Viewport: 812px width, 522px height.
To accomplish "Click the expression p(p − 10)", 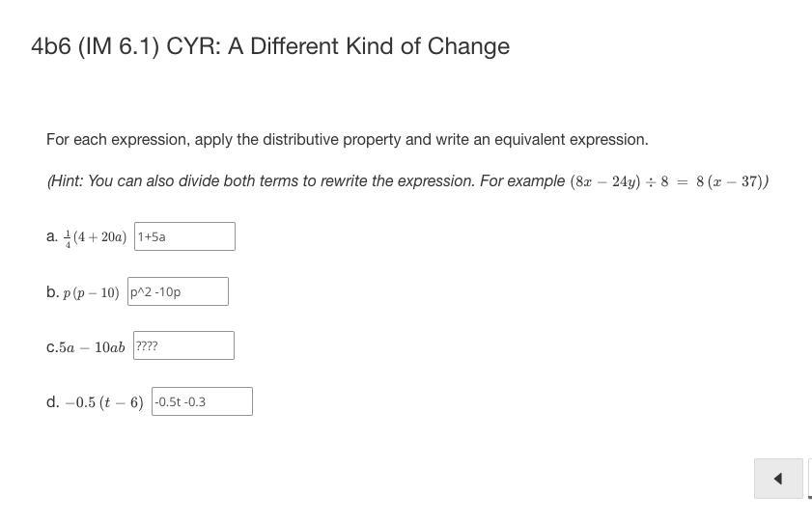I will [x=91, y=292].
